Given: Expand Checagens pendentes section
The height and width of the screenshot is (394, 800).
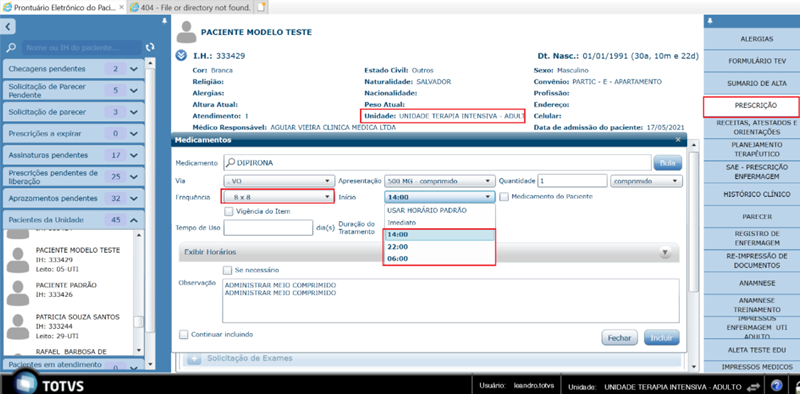Looking at the screenshot, I should tap(134, 69).
